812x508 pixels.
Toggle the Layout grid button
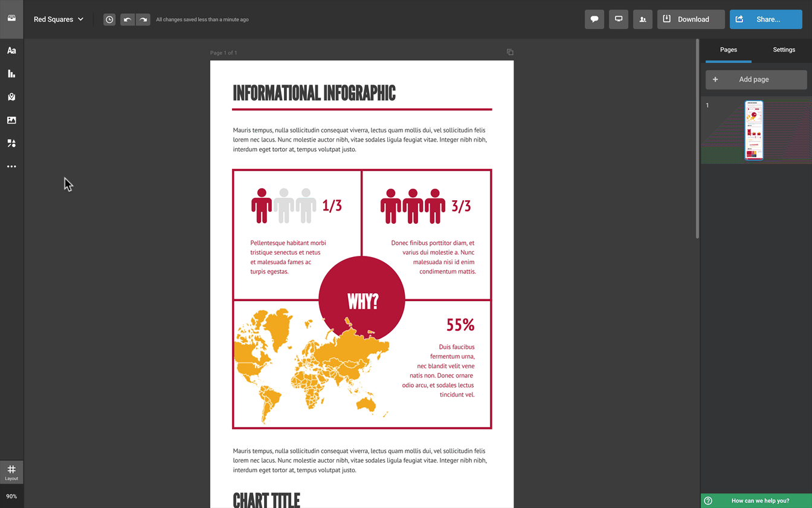pyautogui.click(x=11, y=472)
